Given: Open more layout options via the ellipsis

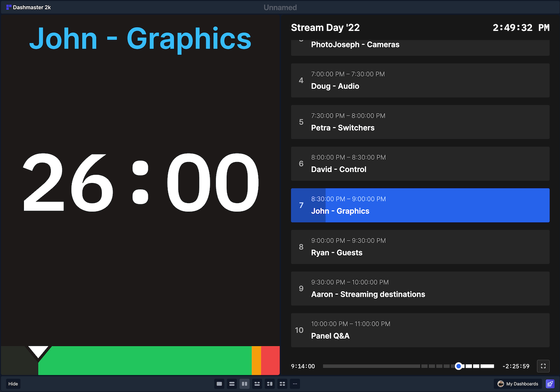Looking at the screenshot, I should coord(295,384).
